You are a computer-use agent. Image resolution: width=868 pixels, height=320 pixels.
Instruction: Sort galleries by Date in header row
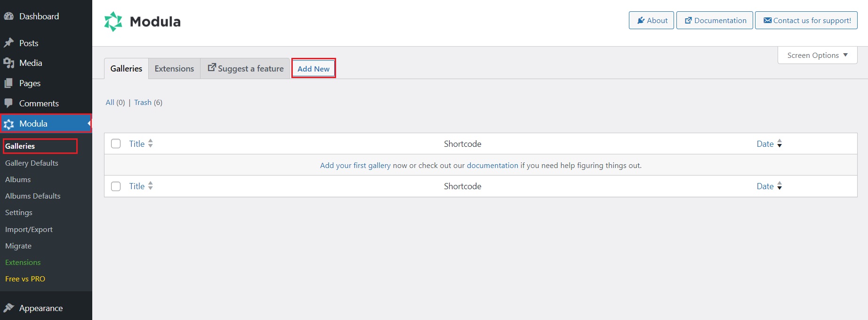click(x=765, y=144)
